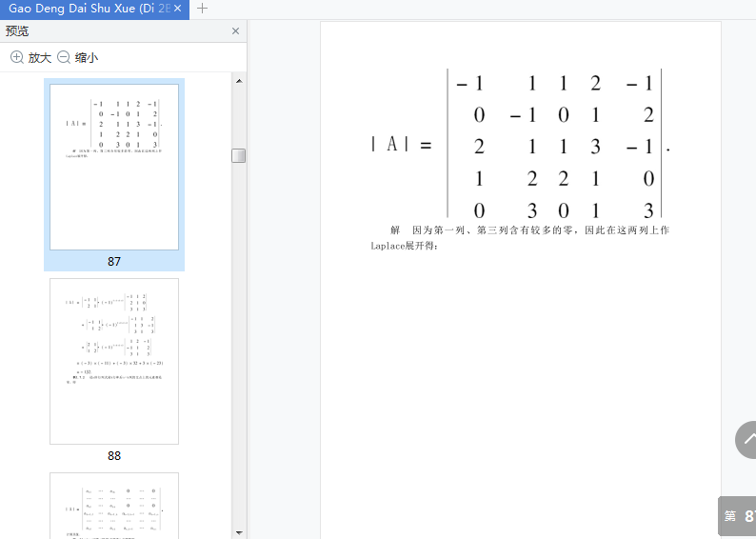Click the |A| = text in document

click(401, 144)
